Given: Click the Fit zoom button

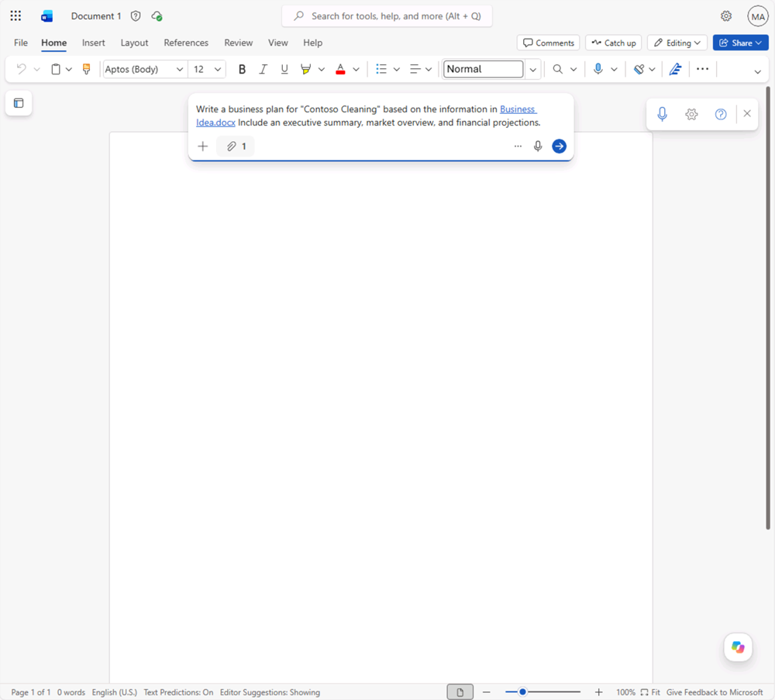Looking at the screenshot, I should pos(651,692).
